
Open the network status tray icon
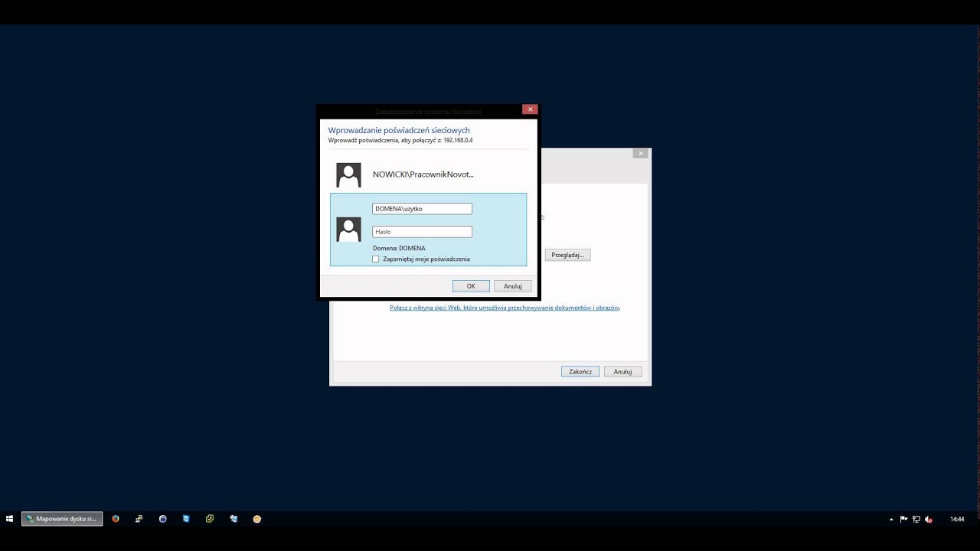click(916, 519)
